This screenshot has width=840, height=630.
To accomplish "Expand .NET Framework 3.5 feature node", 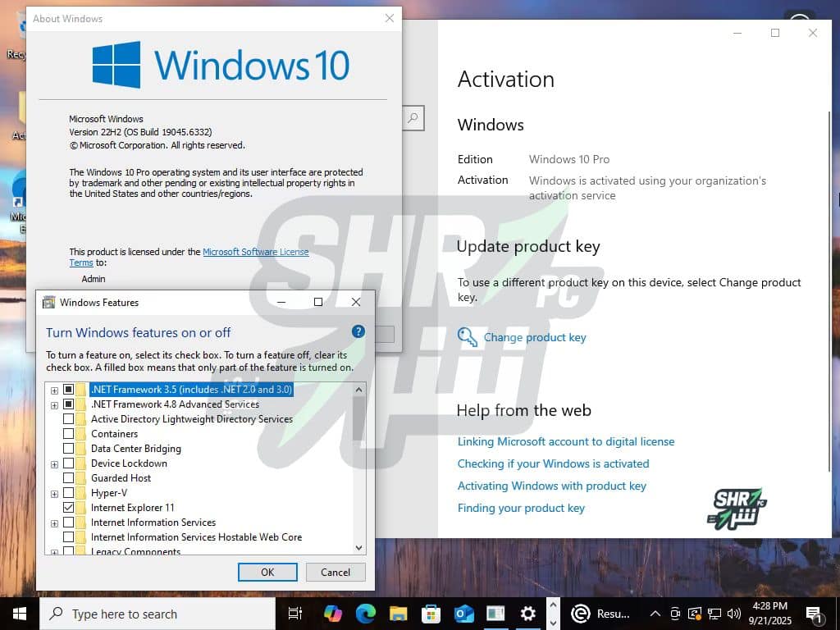I will tap(54, 390).
